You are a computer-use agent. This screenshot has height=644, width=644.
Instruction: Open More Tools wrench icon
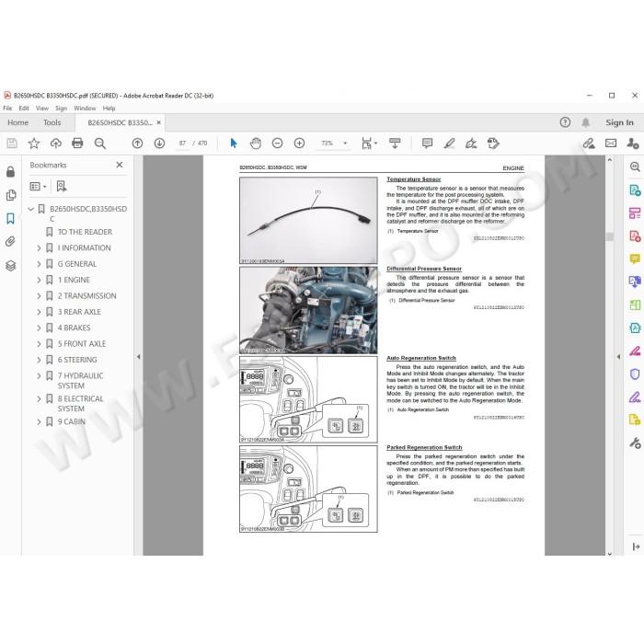click(635, 443)
